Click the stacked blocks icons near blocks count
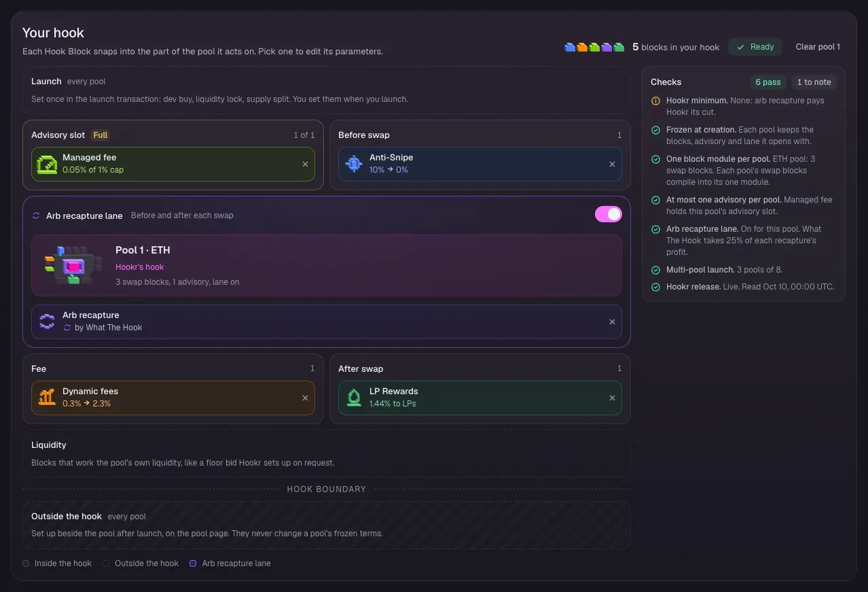Image resolution: width=868 pixels, height=592 pixels. point(594,47)
